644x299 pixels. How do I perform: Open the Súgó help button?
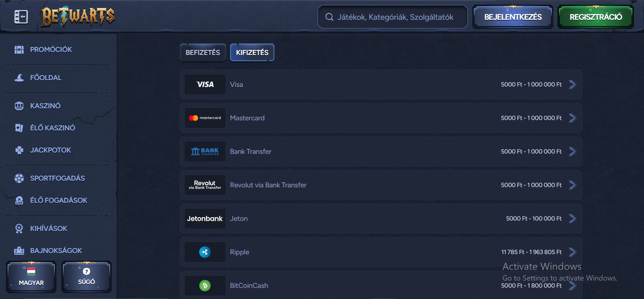87,277
